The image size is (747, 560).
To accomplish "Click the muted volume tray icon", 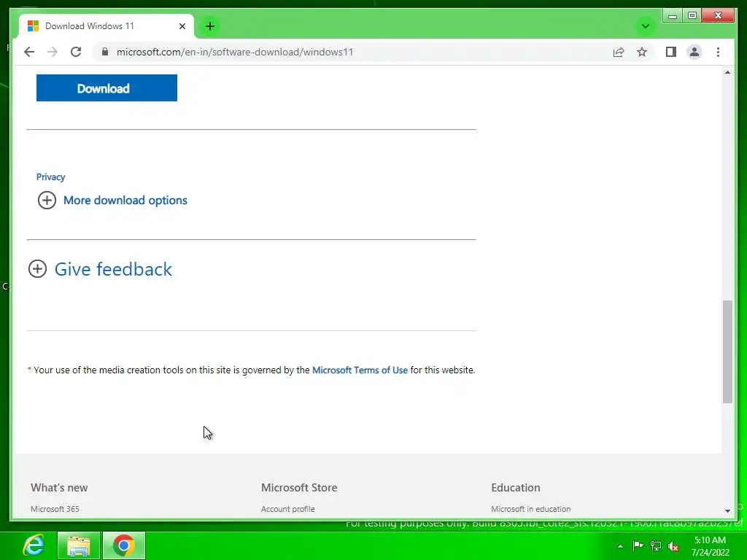I will pos(673,545).
